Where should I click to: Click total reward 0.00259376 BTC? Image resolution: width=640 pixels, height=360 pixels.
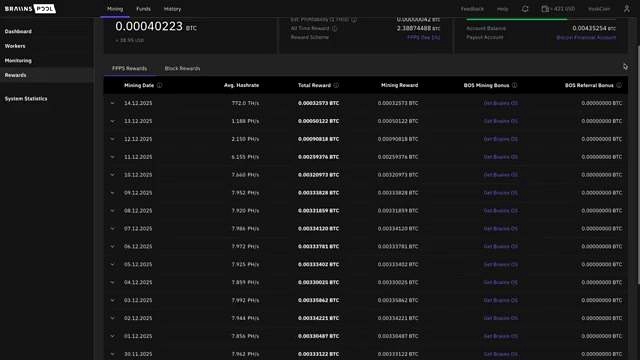(x=318, y=157)
